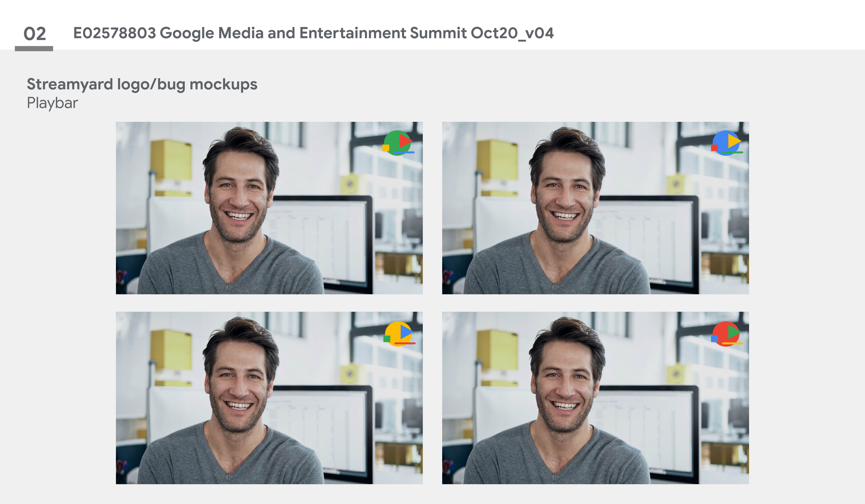Click the gray underline below 02
This screenshot has height=504, width=865.
[x=34, y=49]
